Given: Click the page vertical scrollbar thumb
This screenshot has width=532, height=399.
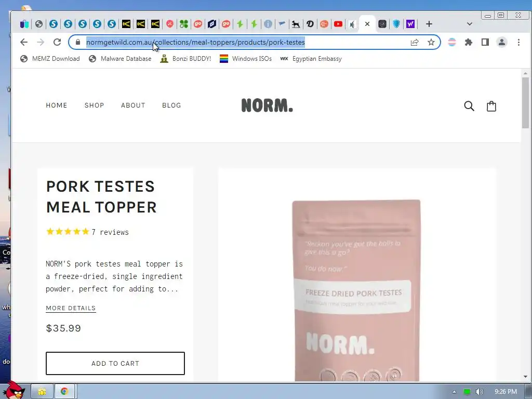Looking at the screenshot, I should 525,102.
